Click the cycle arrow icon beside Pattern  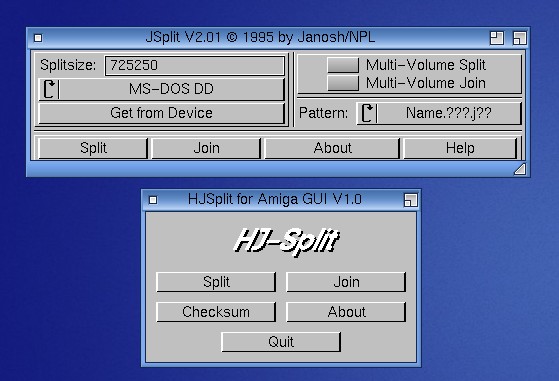368,113
